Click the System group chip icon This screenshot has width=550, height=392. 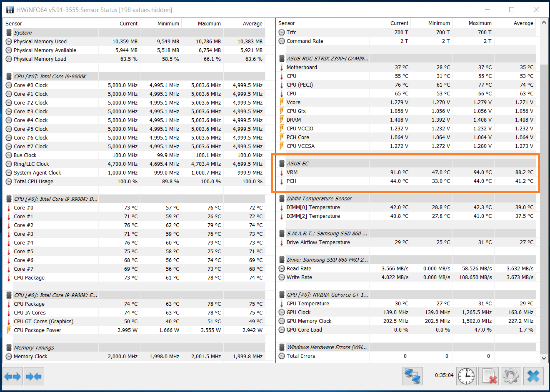pyautogui.click(x=9, y=33)
